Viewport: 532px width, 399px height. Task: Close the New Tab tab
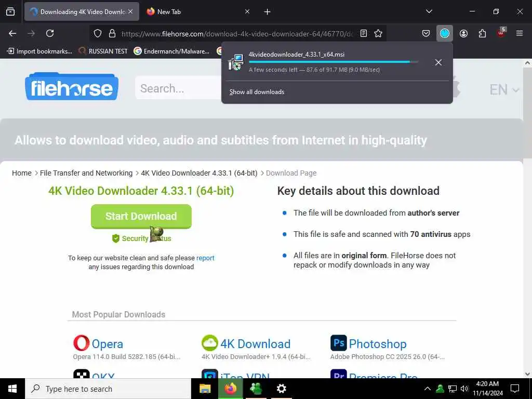247,11
